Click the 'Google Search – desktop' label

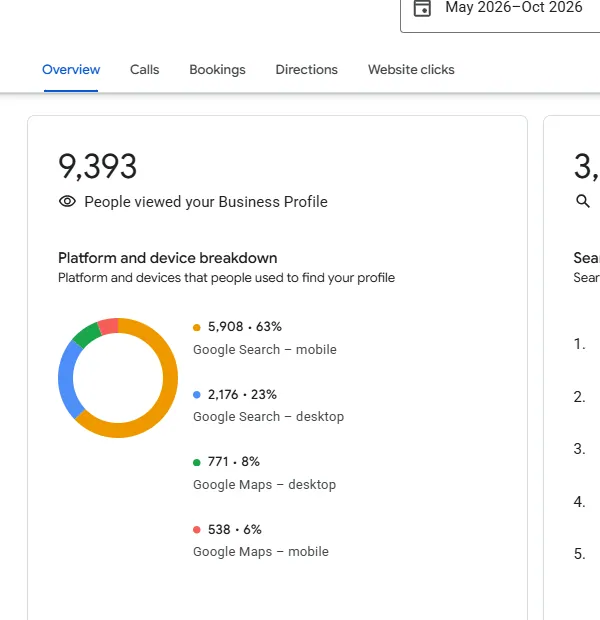269,417
